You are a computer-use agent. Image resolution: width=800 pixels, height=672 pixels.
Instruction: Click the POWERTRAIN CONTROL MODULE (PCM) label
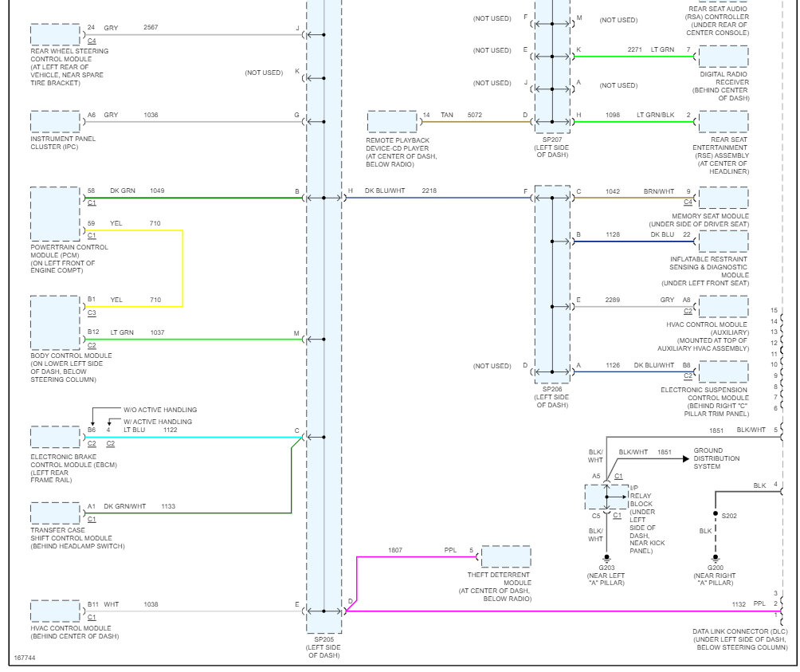pyautogui.click(x=69, y=259)
